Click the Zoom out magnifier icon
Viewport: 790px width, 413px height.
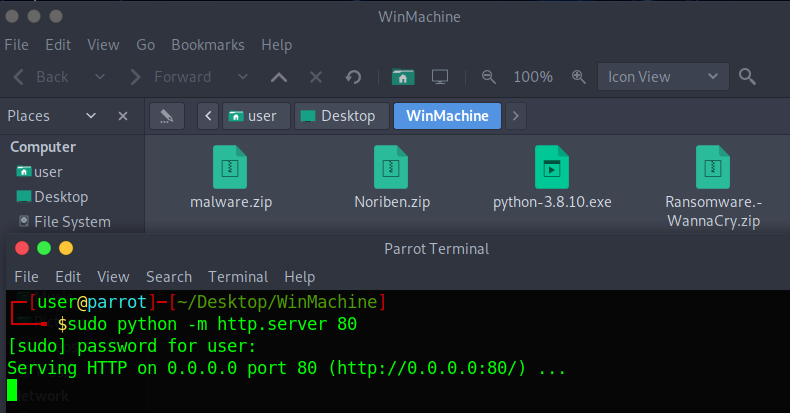[489, 77]
